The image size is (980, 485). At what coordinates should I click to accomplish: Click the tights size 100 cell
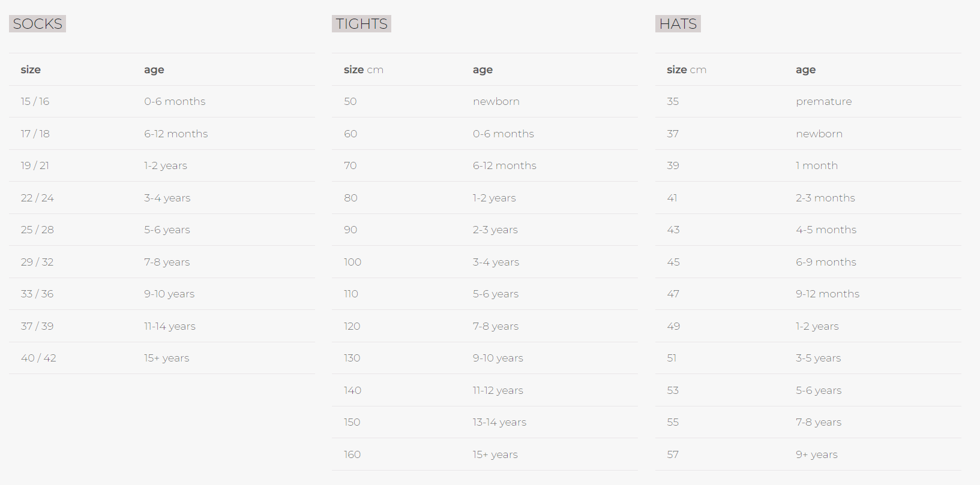(x=352, y=262)
